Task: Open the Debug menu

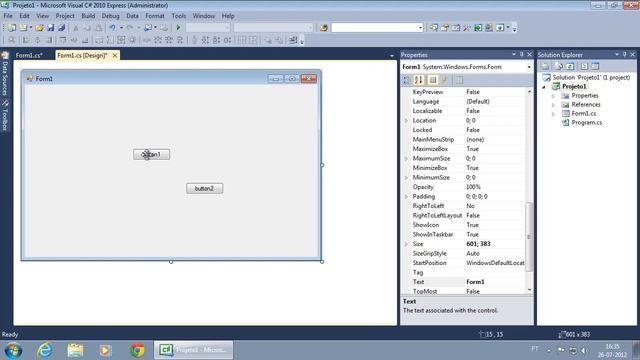Action: point(110,16)
